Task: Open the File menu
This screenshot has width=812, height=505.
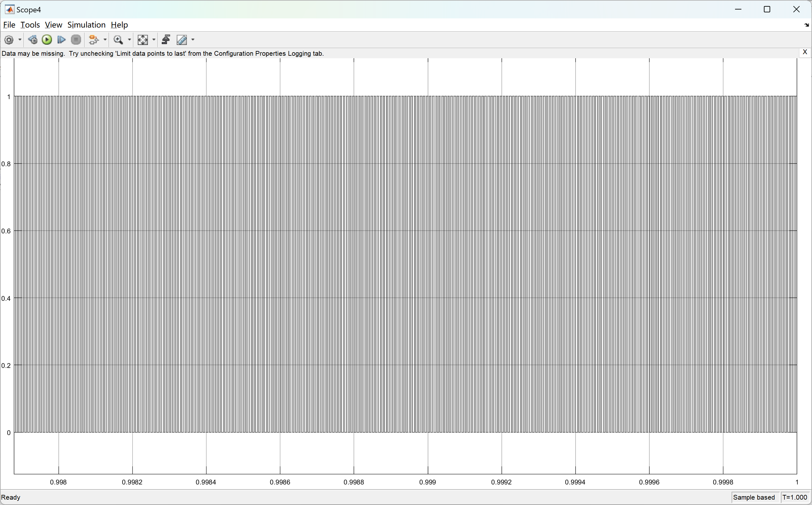Action: pyautogui.click(x=9, y=25)
